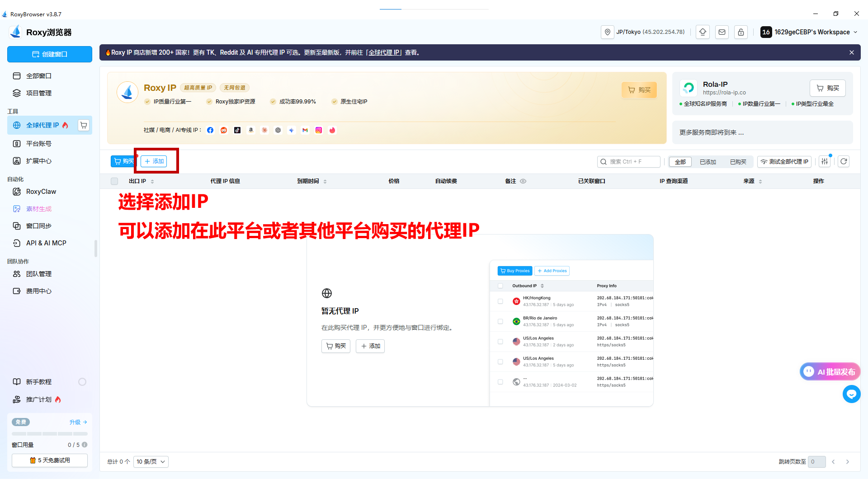Viewport: 868px width, 488px height.
Task: Open 项目管理 in the sidebar
Action: point(50,93)
